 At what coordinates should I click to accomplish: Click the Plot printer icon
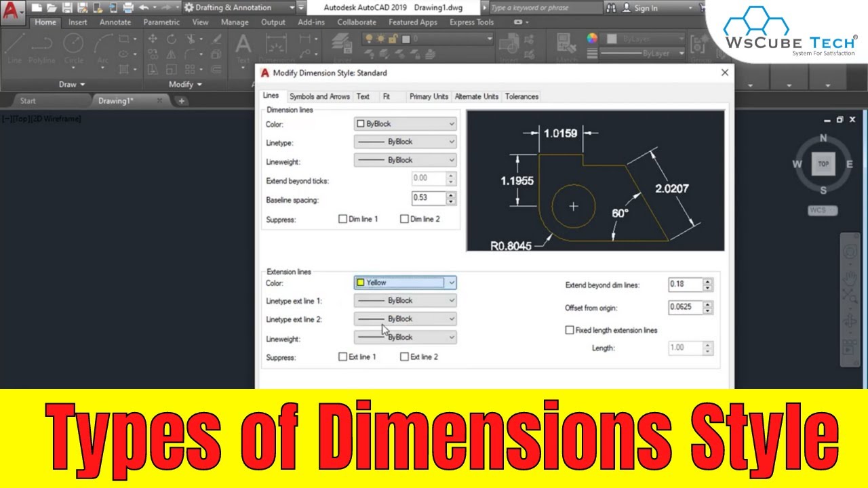127,8
